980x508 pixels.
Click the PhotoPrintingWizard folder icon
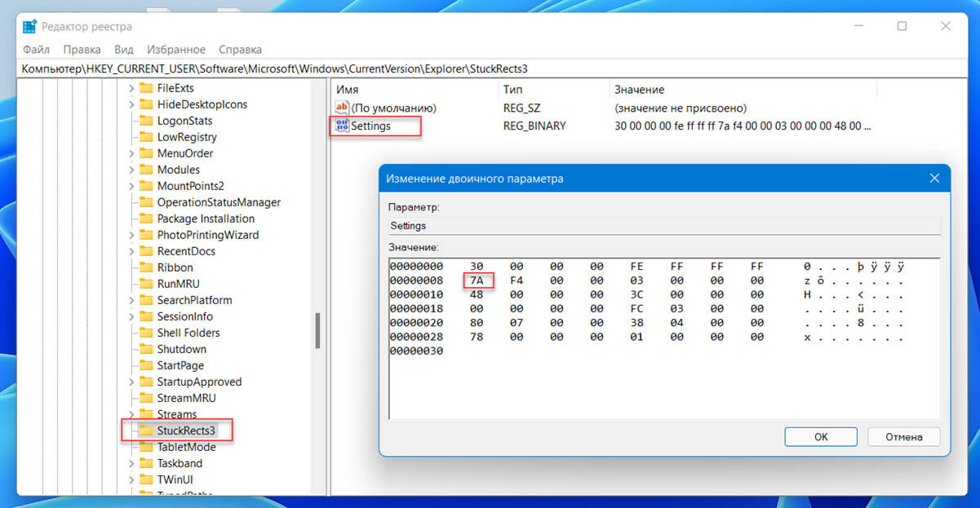(146, 235)
